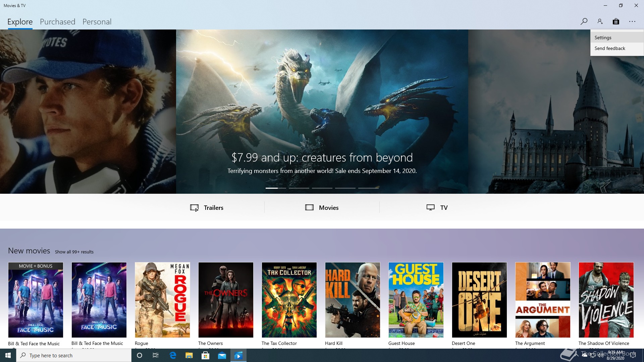Click the Trailers screen icon
The width and height of the screenshot is (644, 362).
coord(194,208)
